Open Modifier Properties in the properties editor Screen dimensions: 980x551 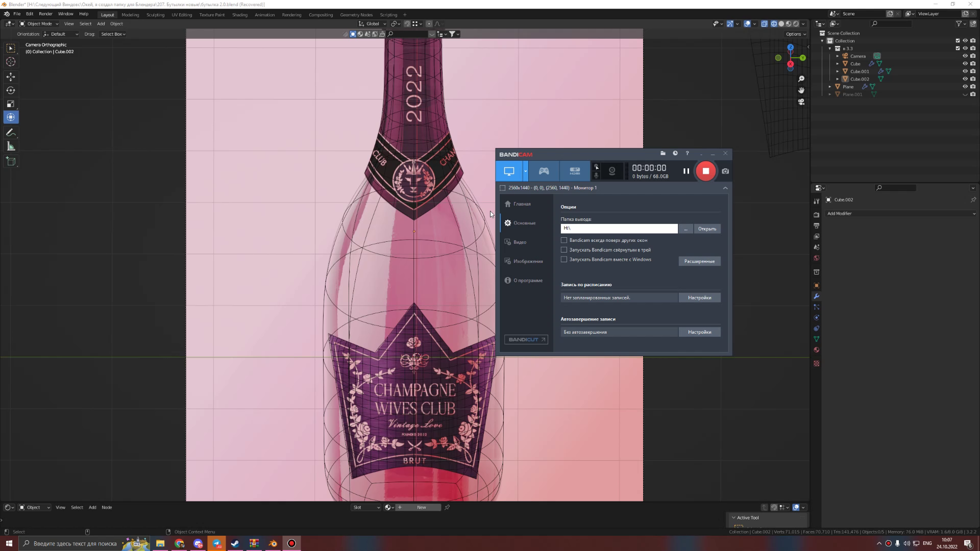click(x=817, y=296)
